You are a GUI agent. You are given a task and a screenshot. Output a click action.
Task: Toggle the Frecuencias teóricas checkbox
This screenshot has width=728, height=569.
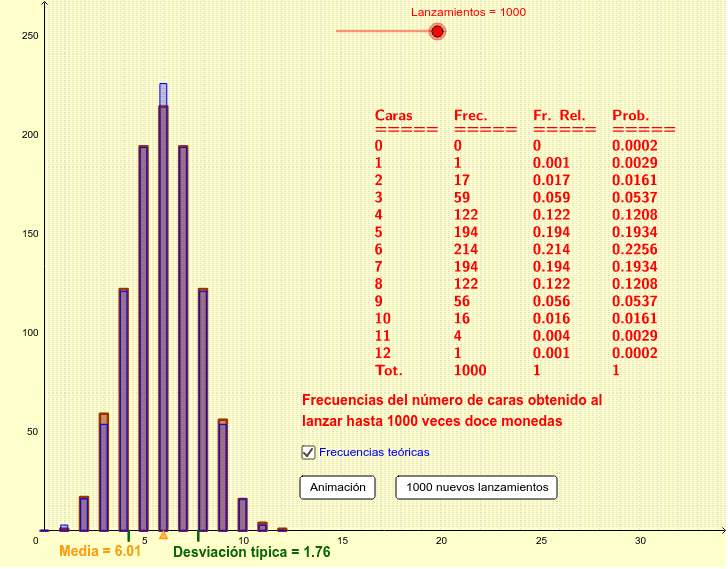click(308, 452)
